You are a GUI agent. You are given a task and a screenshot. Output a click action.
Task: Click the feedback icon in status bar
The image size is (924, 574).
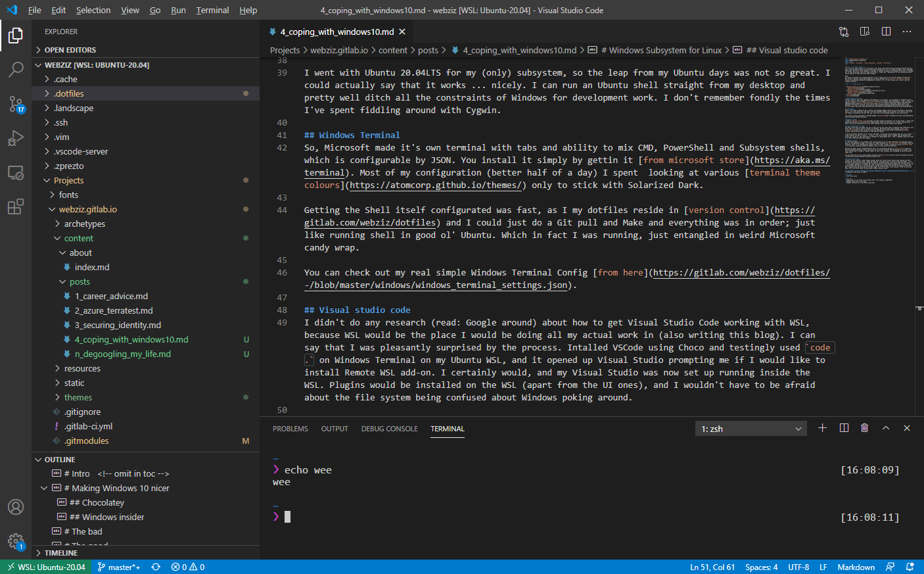coord(890,567)
